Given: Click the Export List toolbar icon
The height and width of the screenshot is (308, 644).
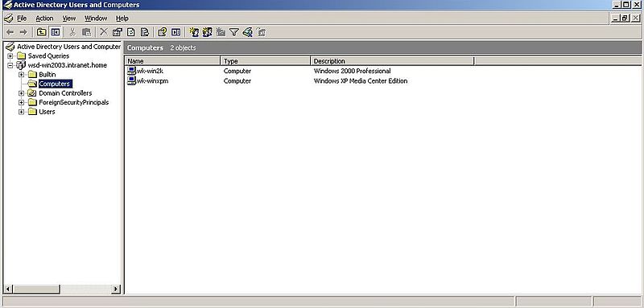Looking at the screenshot, I should (x=144, y=32).
